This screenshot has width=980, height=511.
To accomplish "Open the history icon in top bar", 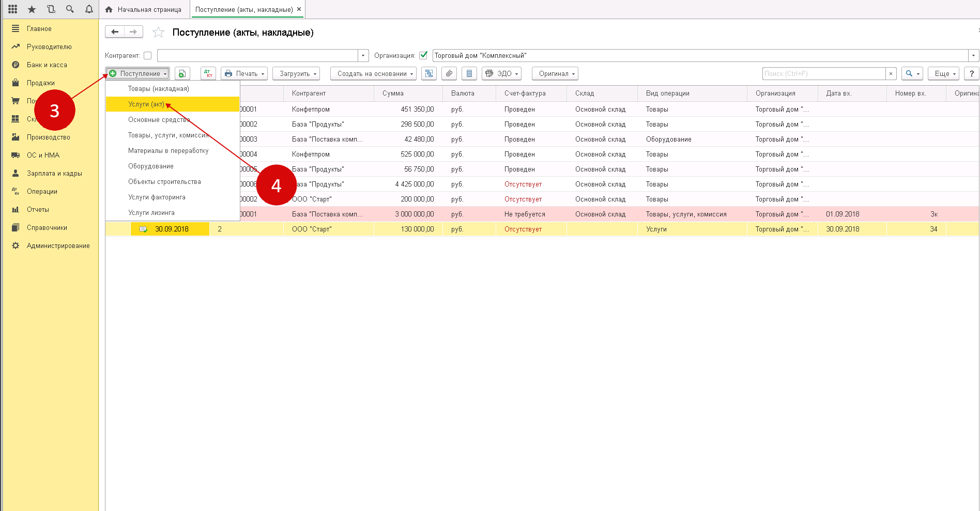I will pos(51,9).
